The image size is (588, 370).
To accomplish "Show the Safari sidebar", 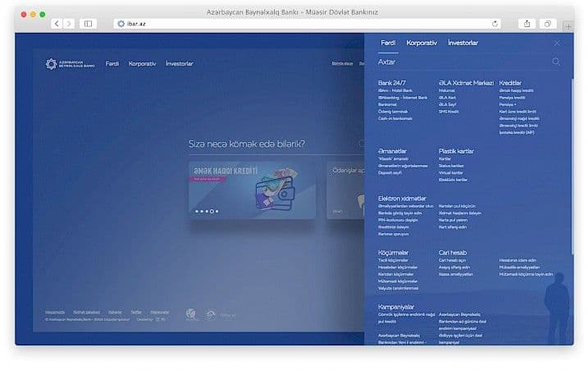I will point(88,24).
